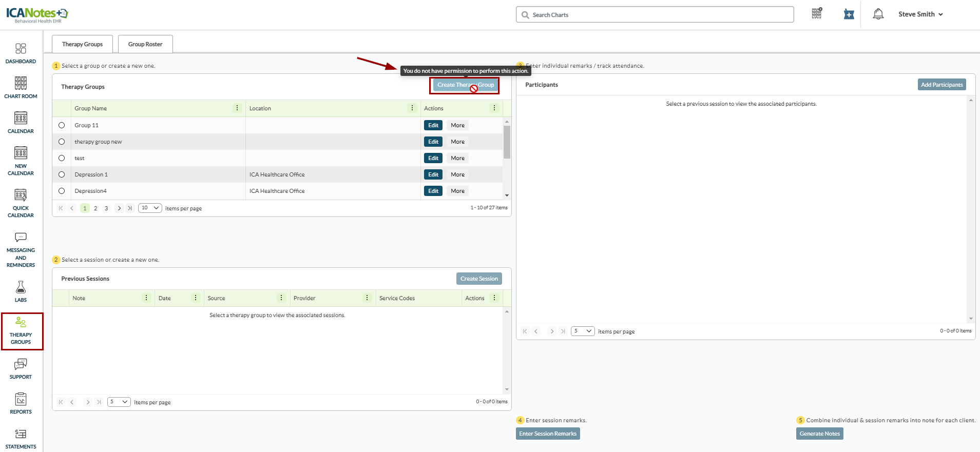Switch to the Group Roster tab
Viewport: 980px width, 452px height.
point(145,44)
